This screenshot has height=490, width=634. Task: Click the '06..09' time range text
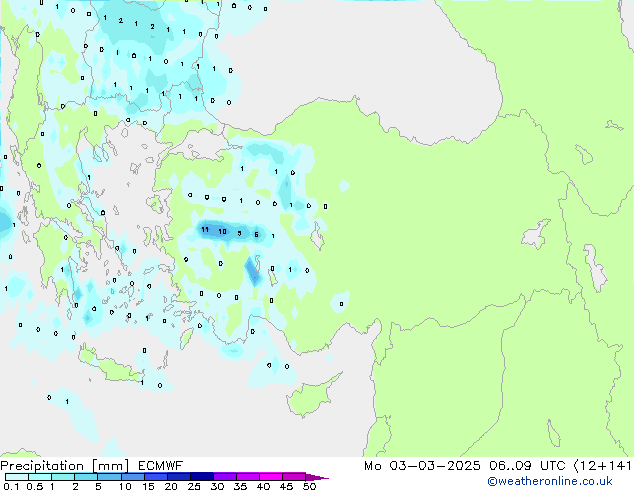(510, 466)
